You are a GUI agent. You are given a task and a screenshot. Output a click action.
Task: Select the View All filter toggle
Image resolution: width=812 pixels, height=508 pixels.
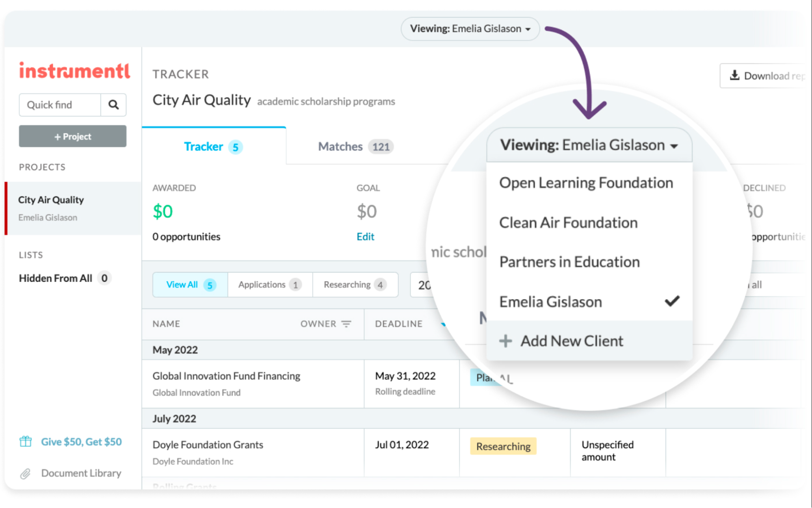[190, 285]
